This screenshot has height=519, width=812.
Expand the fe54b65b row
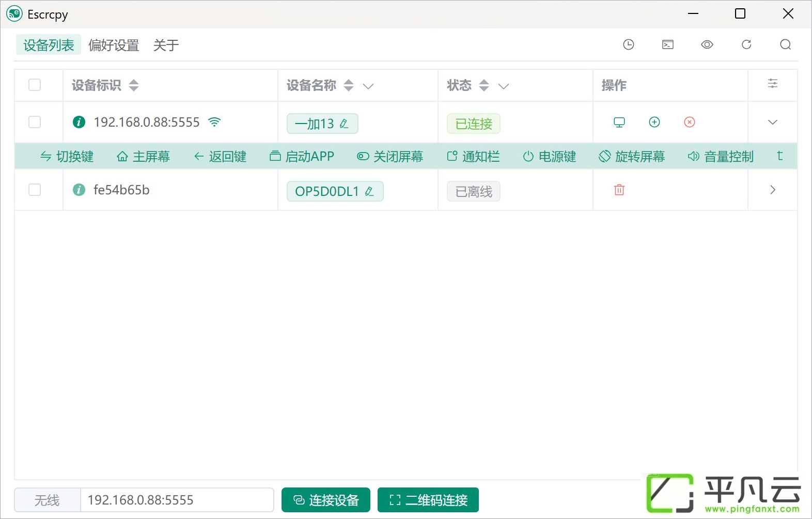click(773, 190)
